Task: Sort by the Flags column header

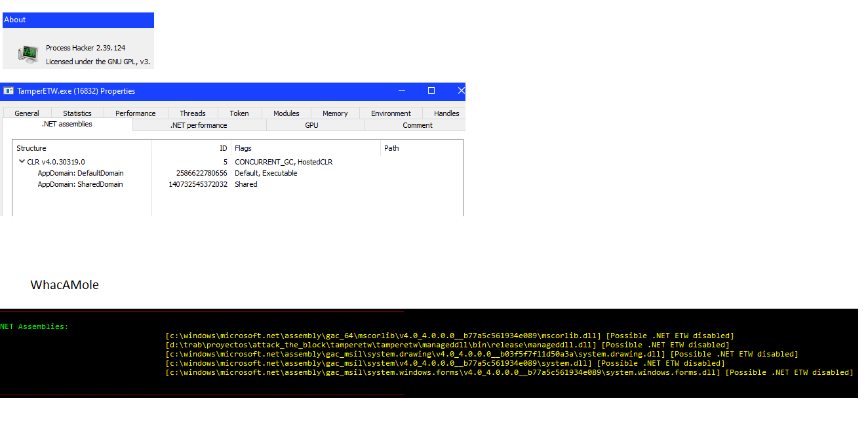Action: coord(243,147)
